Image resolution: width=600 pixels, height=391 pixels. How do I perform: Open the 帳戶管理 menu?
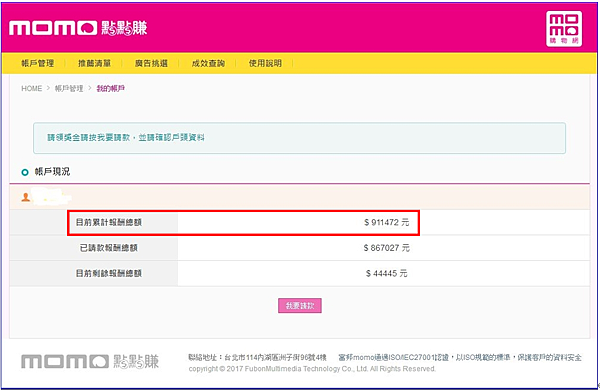click(x=38, y=63)
